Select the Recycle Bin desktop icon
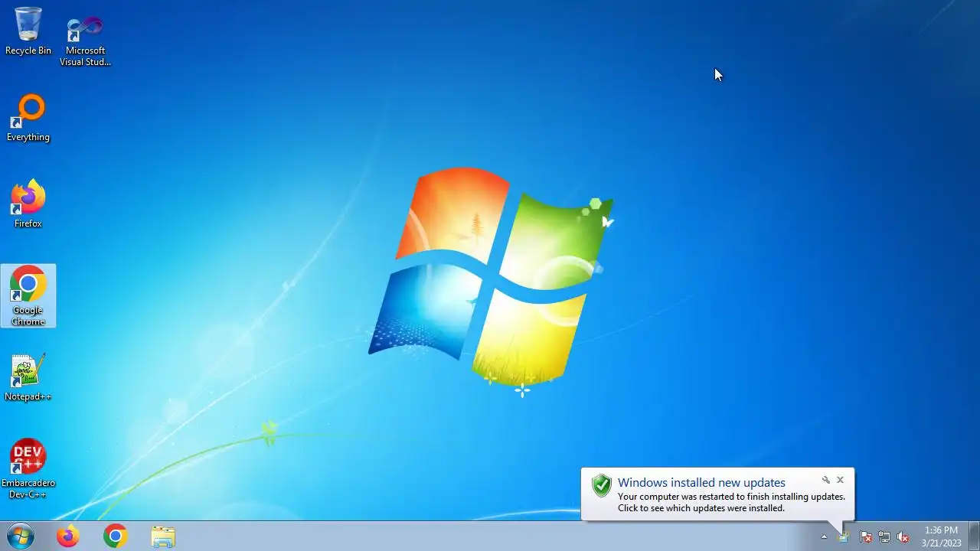Image resolution: width=980 pixels, height=551 pixels. [28, 31]
